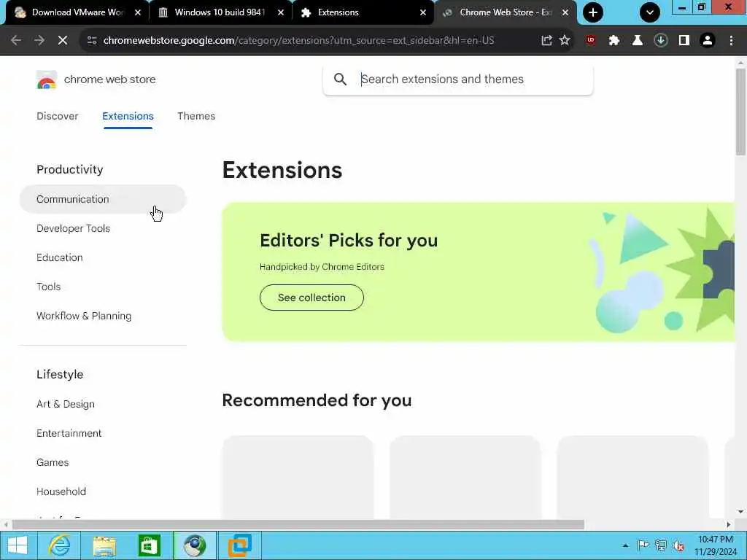Open the Themes section
Image resolution: width=747 pixels, height=560 pixels.
196,116
